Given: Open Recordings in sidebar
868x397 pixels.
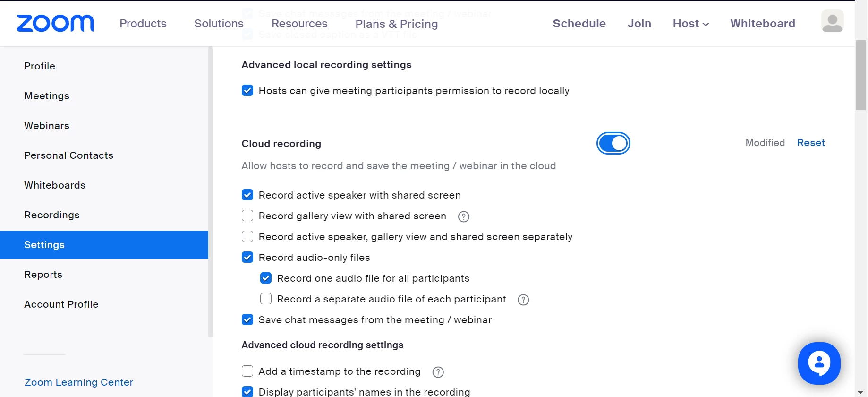Looking at the screenshot, I should coord(104,215).
